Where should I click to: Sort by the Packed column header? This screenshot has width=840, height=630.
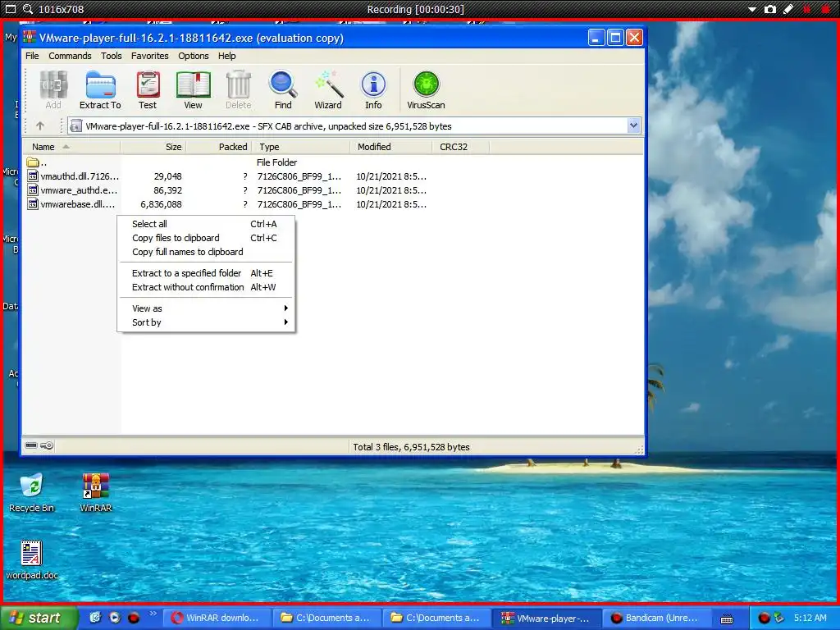click(218, 147)
